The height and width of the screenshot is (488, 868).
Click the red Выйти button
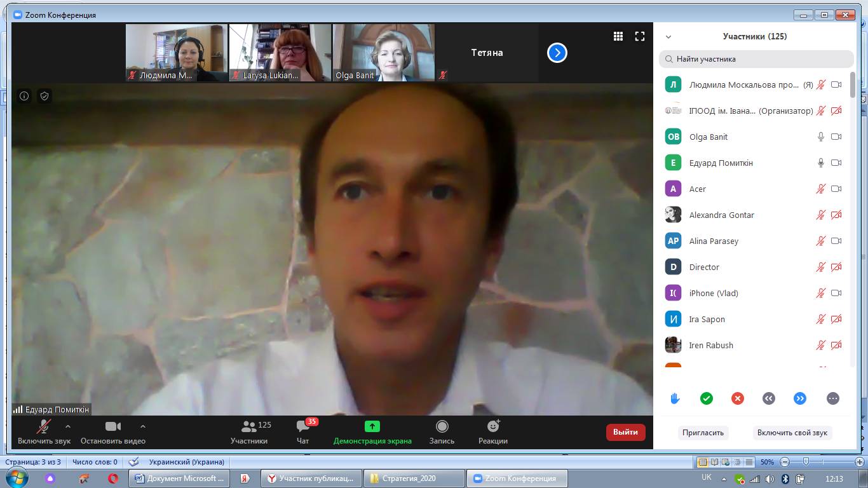pyautogui.click(x=625, y=432)
